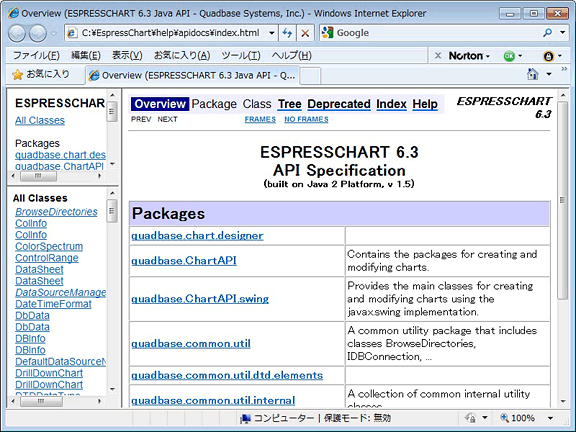Open recent pages dropdown next to forward button
Viewport: 576px width, 432px height.
click(x=54, y=33)
